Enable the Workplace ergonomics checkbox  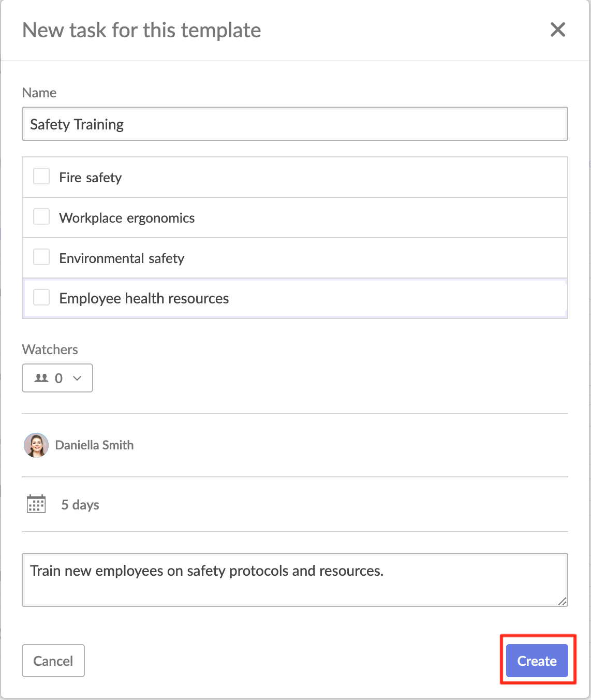(41, 216)
